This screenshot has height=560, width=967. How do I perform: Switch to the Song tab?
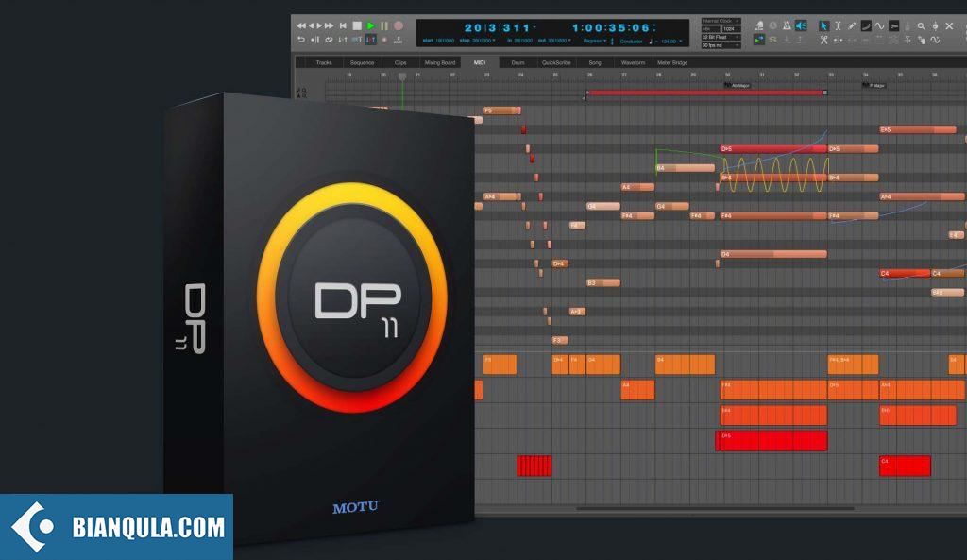pyautogui.click(x=595, y=63)
